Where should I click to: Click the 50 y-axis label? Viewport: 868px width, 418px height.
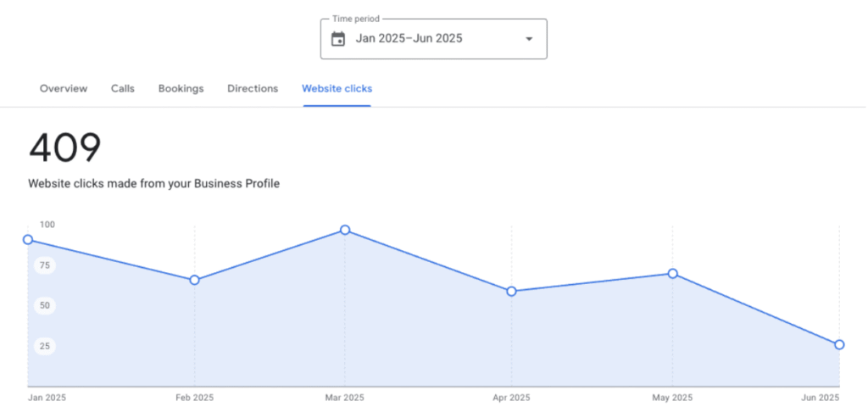(x=45, y=305)
